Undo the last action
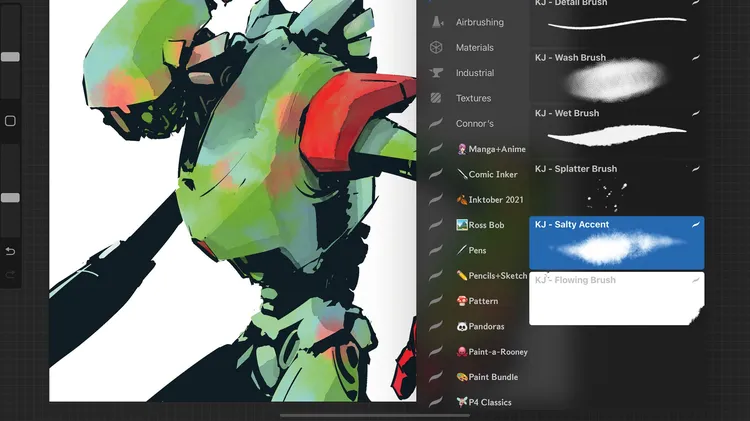Image resolution: width=750 pixels, height=421 pixels. [x=10, y=251]
